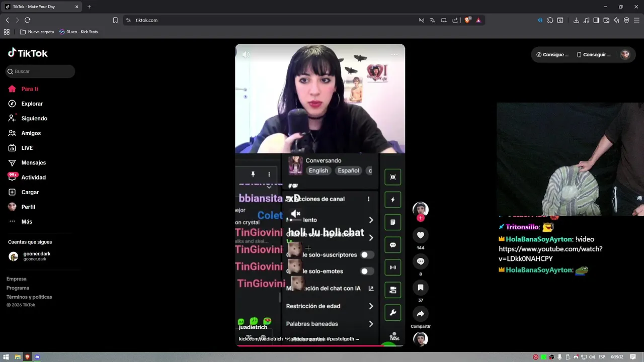Expand Palabras baneadas in the video panel
Viewport: 644px width, 362px height.
tap(330, 324)
